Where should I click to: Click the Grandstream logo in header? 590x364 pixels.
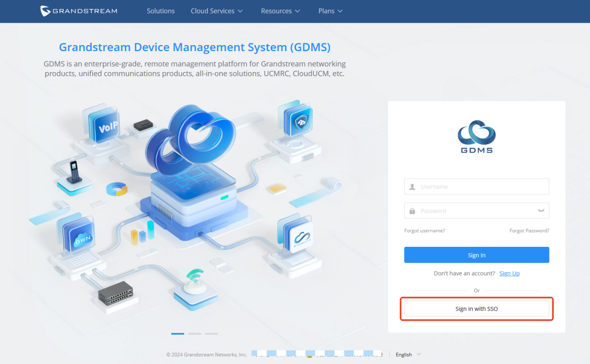click(78, 11)
